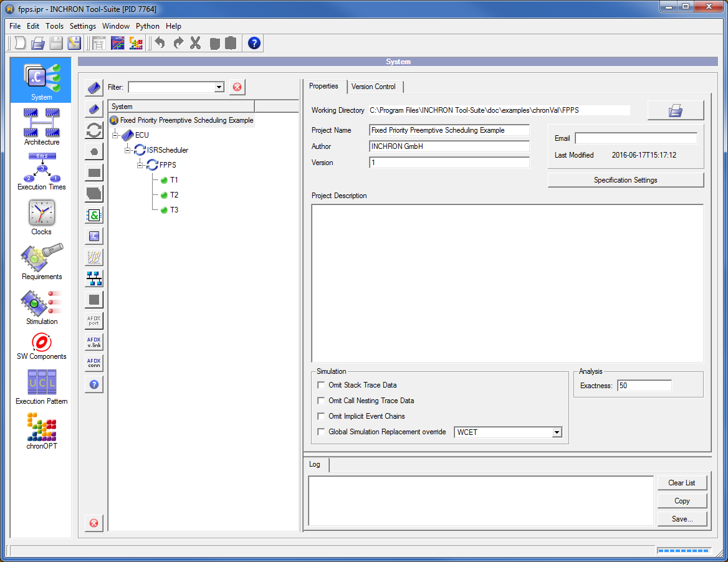Open the Execution Times view
Screen dimensions: 728x562
pyautogui.click(x=41, y=171)
